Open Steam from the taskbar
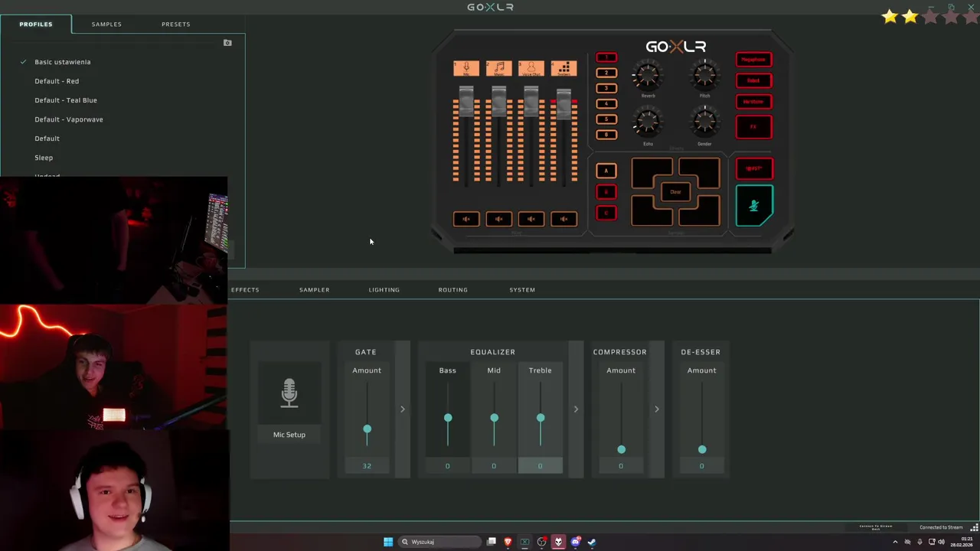This screenshot has width=980, height=551. pos(592,542)
